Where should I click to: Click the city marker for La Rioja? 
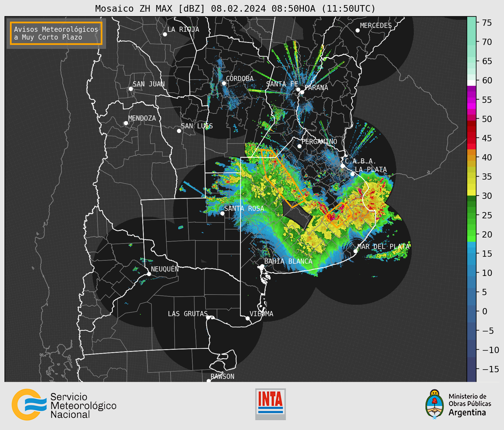click(165, 34)
